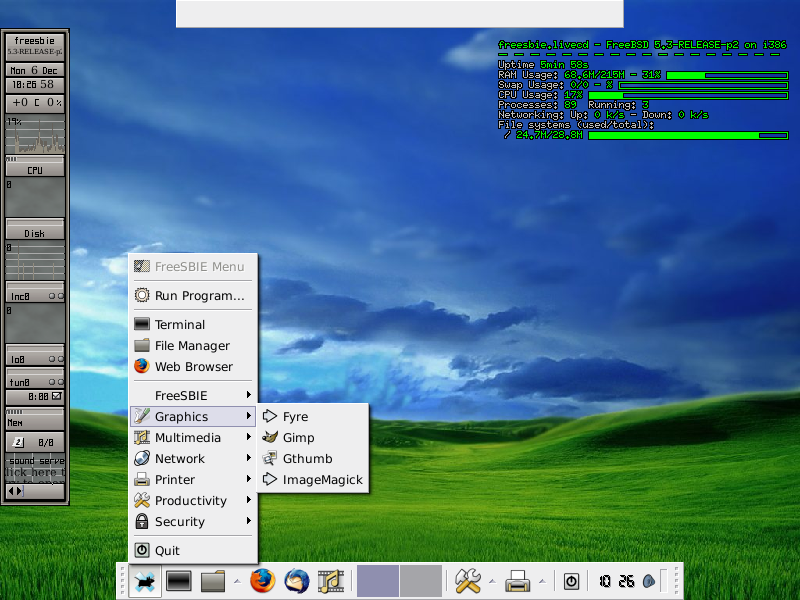The image size is (800, 600).
Task: Launch the Terminal icon in the panel
Action: (x=179, y=581)
